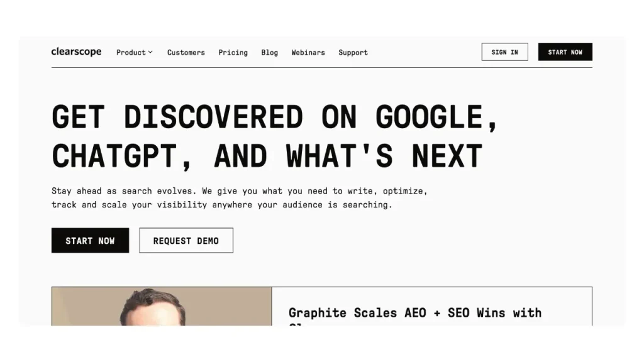Open the Support page
Image resolution: width=644 pixels, height=362 pixels.
tap(353, 53)
